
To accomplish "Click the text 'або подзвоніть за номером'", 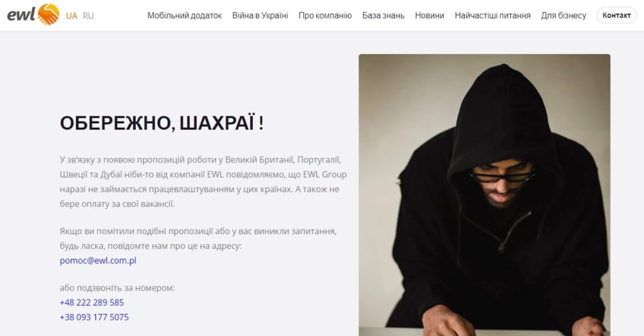I will coord(117,288).
